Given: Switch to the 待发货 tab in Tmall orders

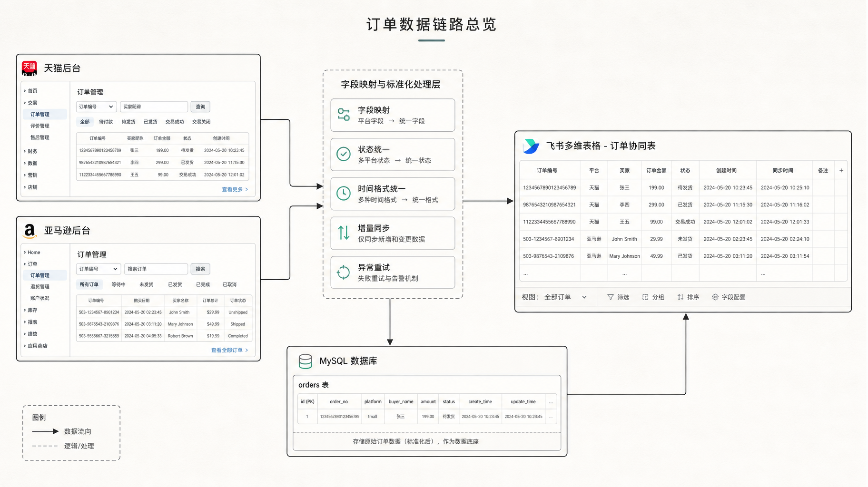Looking at the screenshot, I should (x=128, y=122).
